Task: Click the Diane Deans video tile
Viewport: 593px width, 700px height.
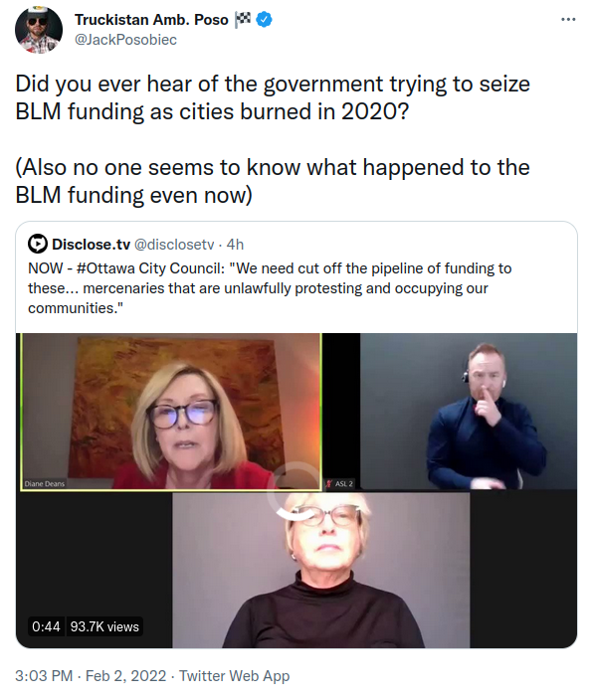Action: pos(171,412)
